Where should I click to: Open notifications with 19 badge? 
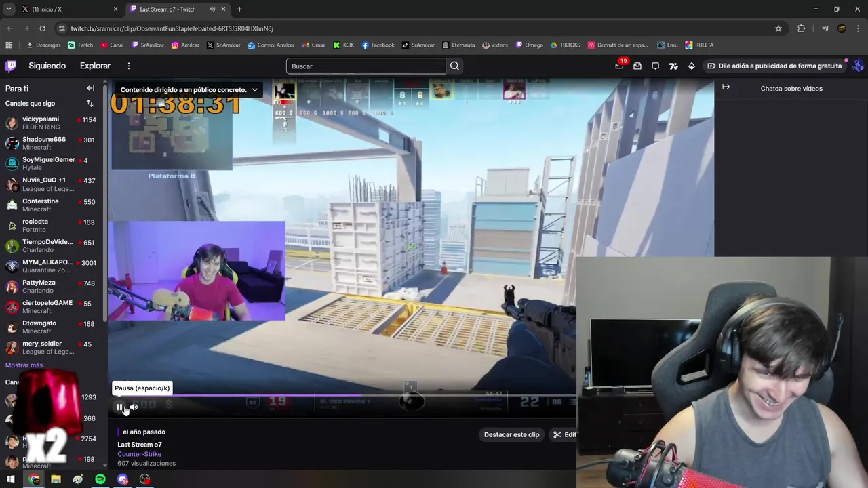pos(620,66)
